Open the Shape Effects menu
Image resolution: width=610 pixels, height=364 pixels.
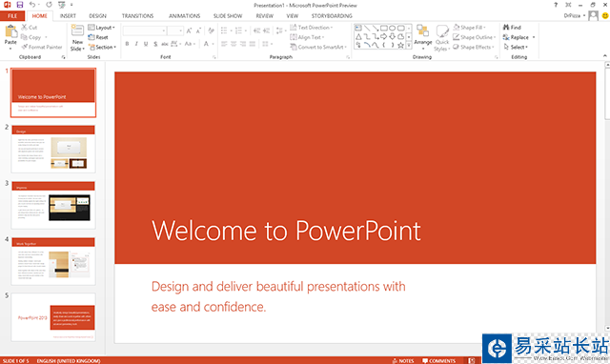(474, 47)
